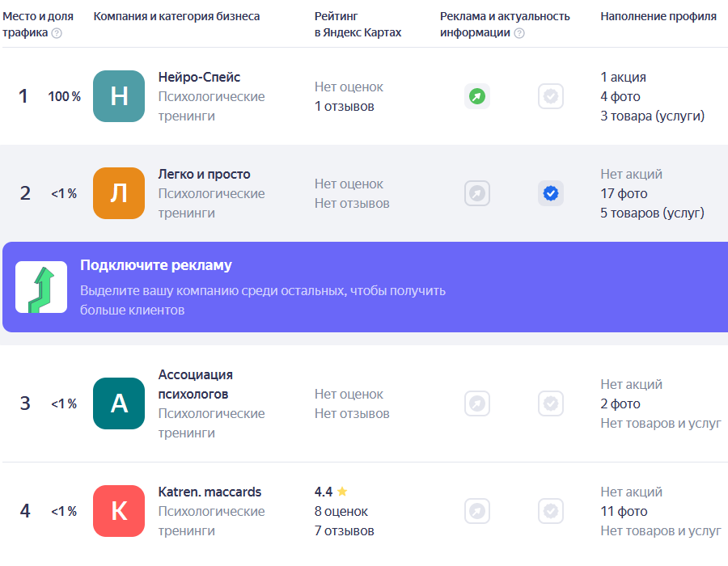Image resolution: width=728 pixels, height=566 pixels.
Task: Open the Ассоциация психологов company name link
Action: pos(196,384)
